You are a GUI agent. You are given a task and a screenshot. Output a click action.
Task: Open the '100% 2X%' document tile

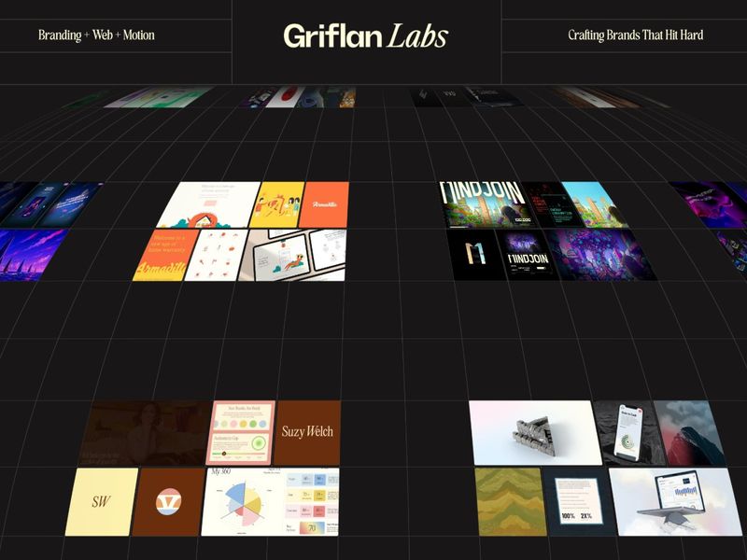tap(580, 502)
